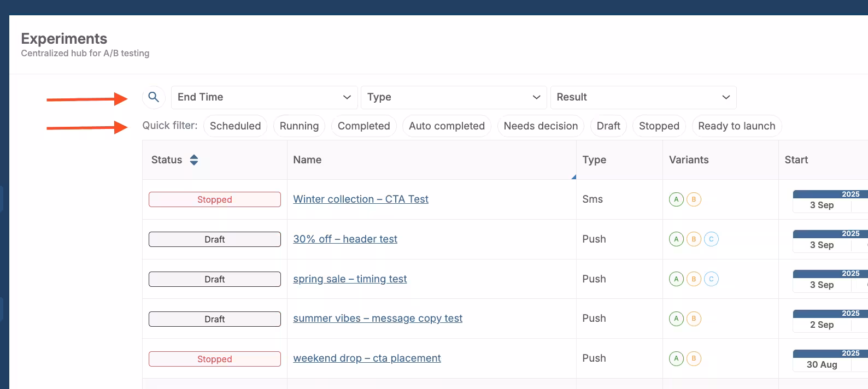868x389 pixels.
Task: Click variant A badge for summer vibes test
Action: pos(676,319)
